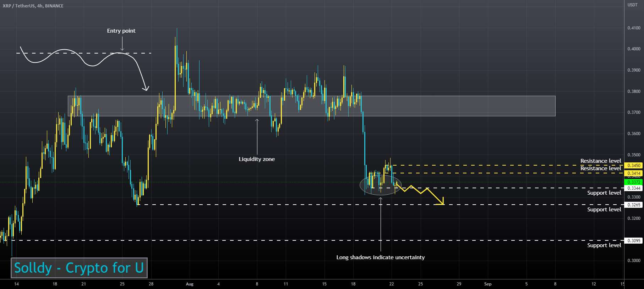The height and width of the screenshot is (289, 644).
Task: Select the Support level label under 0.3344 line
Action: point(604,193)
